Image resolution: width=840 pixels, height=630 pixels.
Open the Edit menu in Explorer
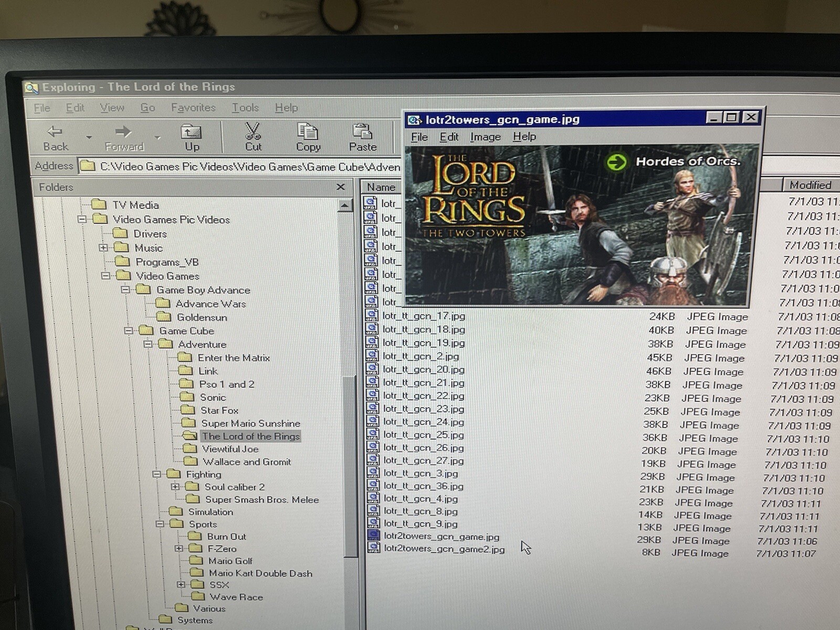(75, 108)
